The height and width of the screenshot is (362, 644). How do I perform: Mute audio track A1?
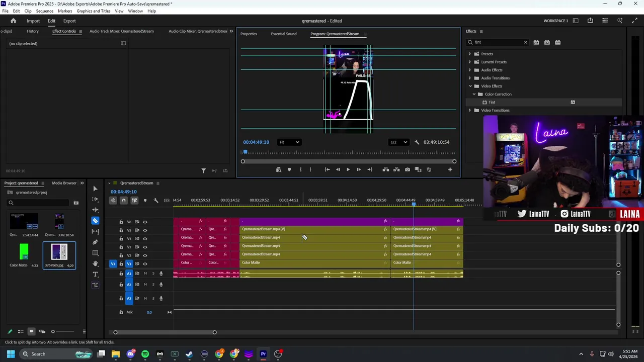point(145,274)
